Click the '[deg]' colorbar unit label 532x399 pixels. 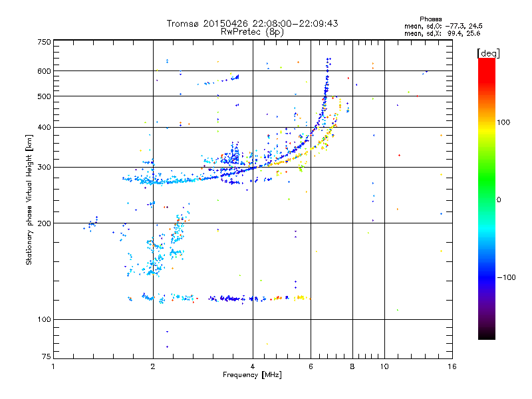488,53
